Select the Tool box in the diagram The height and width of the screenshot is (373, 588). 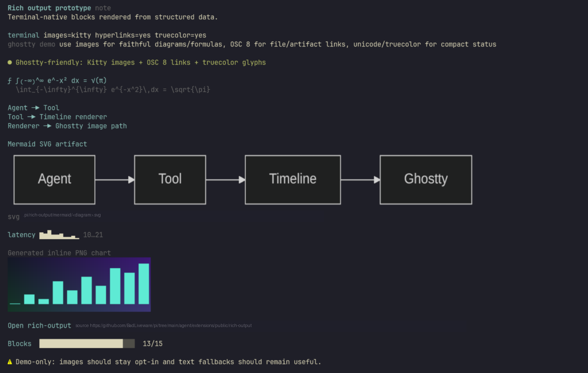click(x=170, y=180)
